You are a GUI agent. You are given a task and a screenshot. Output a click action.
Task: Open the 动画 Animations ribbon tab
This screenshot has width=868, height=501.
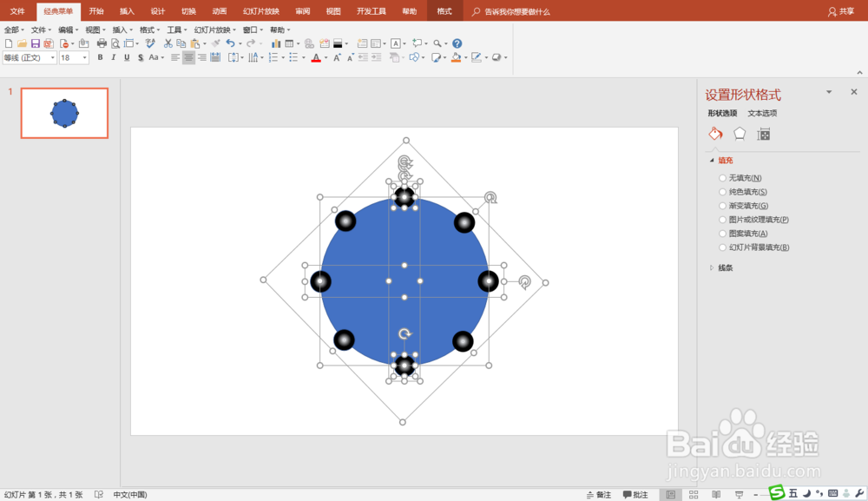click(x=220, y=11)
